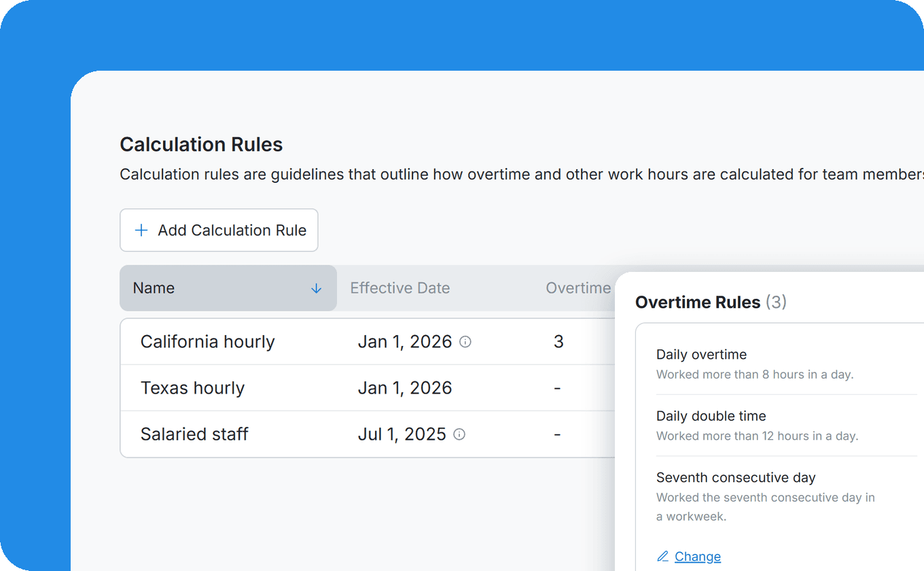Click the Add Calculation Rule button

click(x=219, y=230)
